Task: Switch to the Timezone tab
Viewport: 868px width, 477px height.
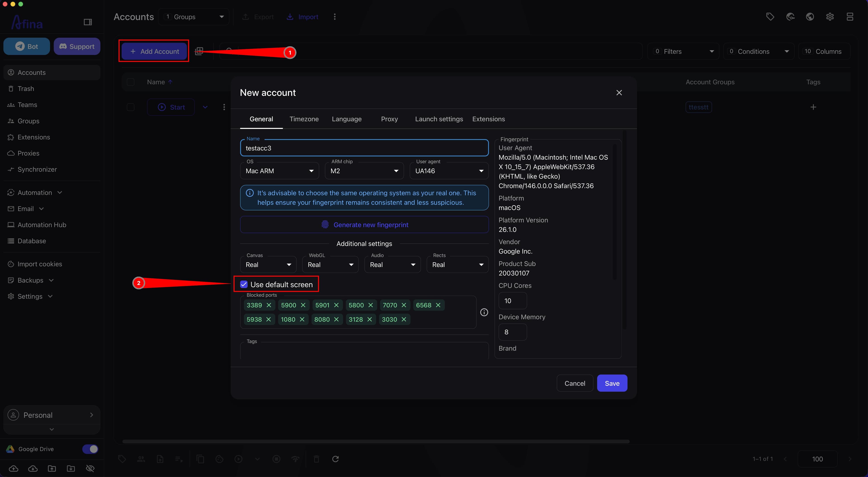Action: click(x=304, y=119)
